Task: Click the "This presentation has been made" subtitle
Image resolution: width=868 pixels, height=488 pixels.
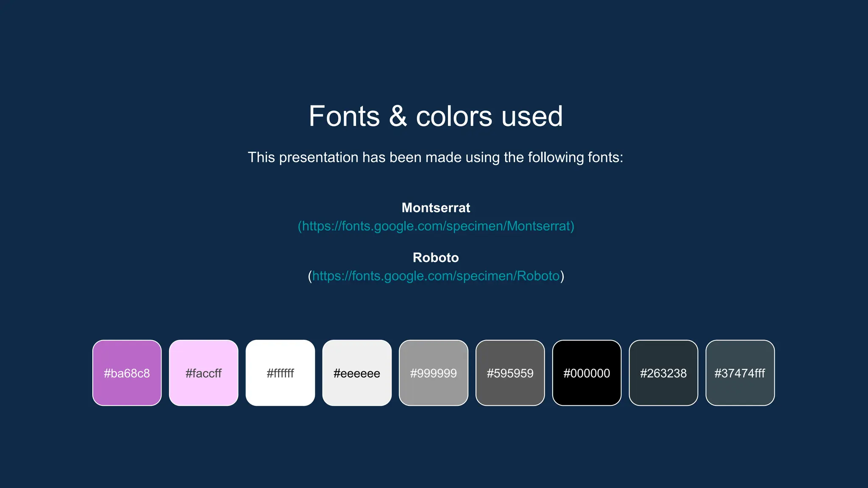Action: point(435,158)
